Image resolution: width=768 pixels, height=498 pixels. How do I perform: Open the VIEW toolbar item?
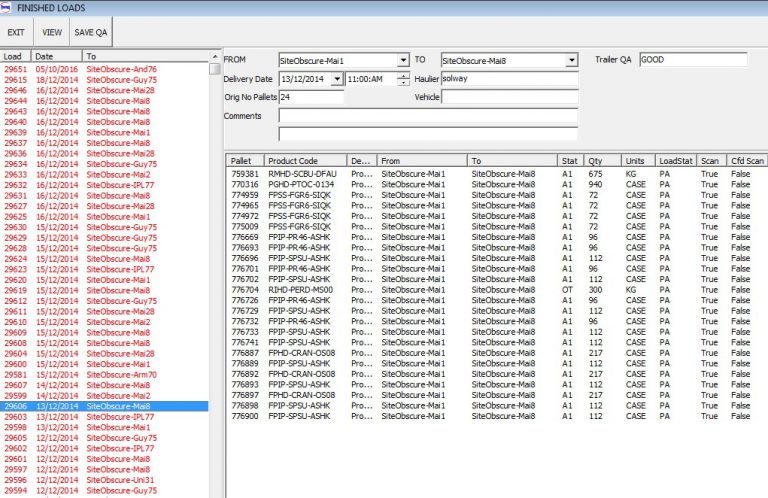tap(52, 32)
